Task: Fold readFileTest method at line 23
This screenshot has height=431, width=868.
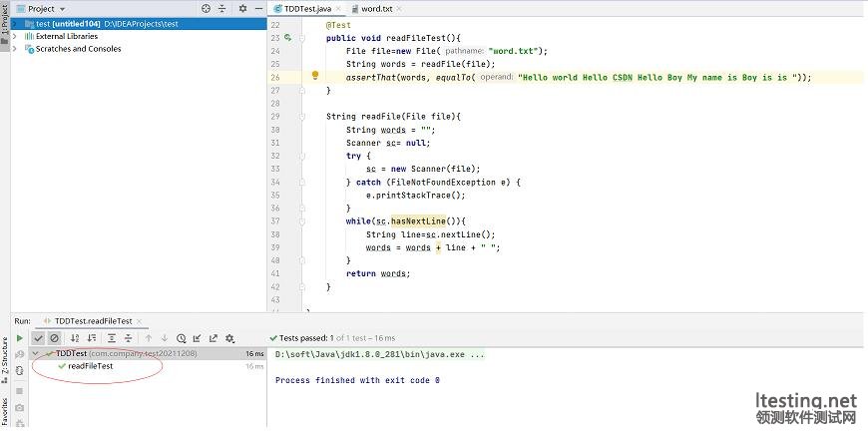Action: (302, 38)
